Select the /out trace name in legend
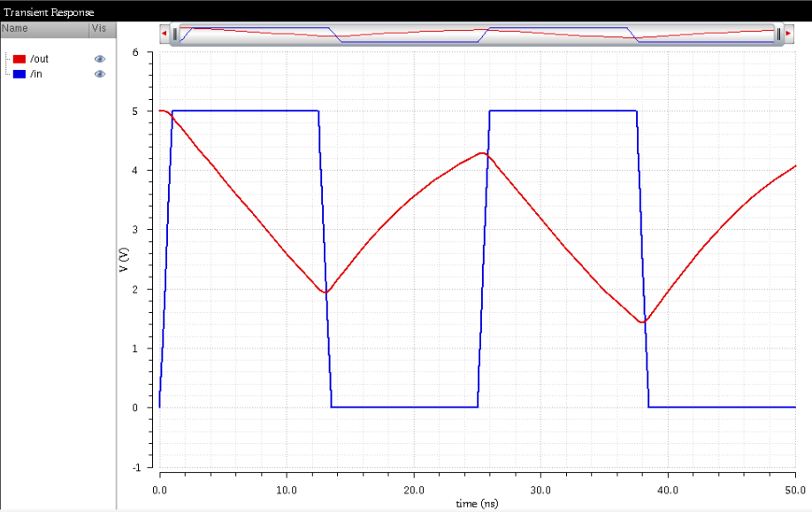This screenshot has height=512, width=812. pos(40,58)
